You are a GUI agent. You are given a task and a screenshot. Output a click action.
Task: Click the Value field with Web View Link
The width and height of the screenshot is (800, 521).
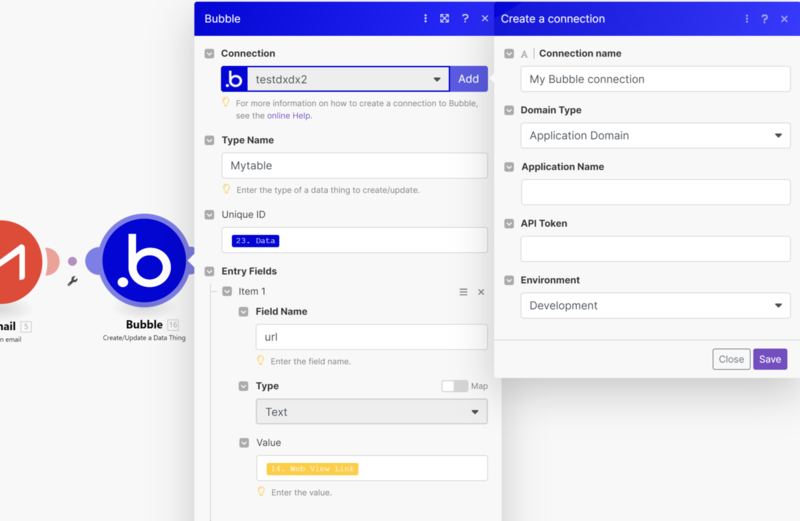pos(372,468)
